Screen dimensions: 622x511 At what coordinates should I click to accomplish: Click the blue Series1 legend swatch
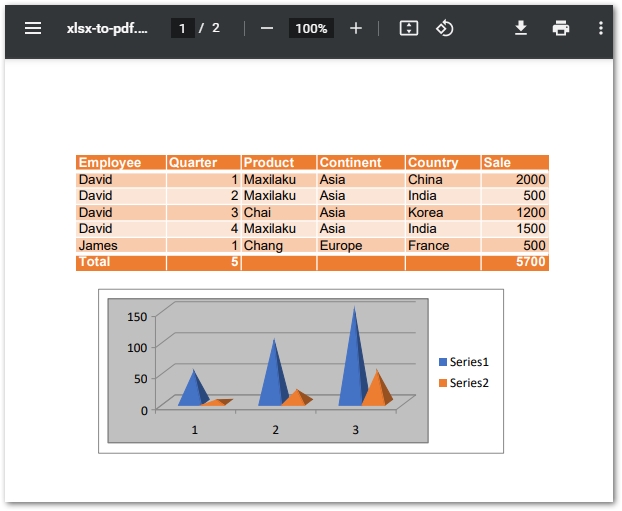coord(443,362)
